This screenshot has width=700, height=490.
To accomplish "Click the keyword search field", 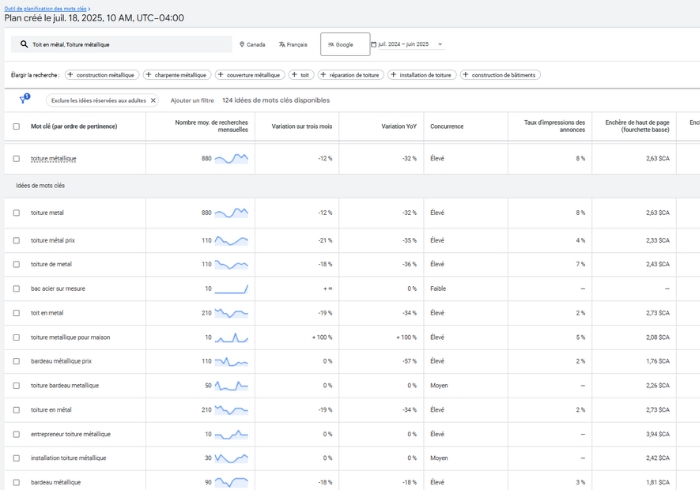I will (121, 44).
